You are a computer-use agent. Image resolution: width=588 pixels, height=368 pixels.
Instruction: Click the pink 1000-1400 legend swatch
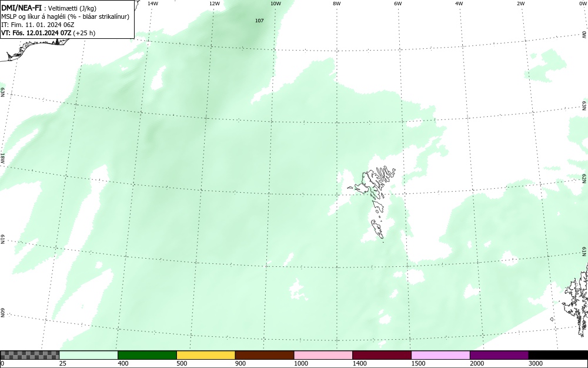323,355
